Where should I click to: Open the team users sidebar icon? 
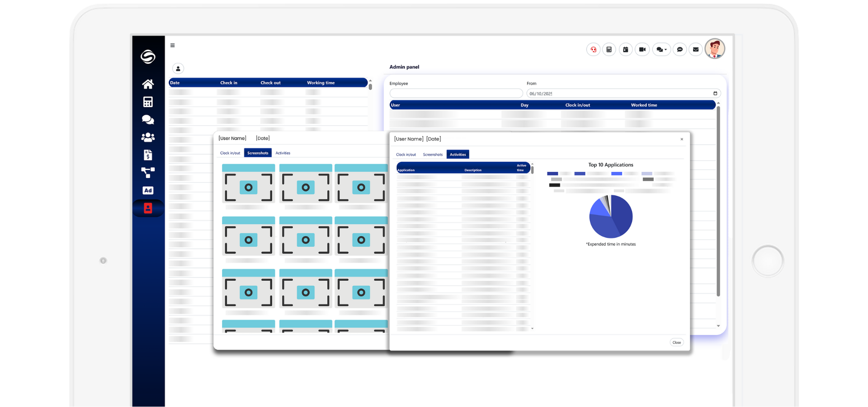pos(148,137)
